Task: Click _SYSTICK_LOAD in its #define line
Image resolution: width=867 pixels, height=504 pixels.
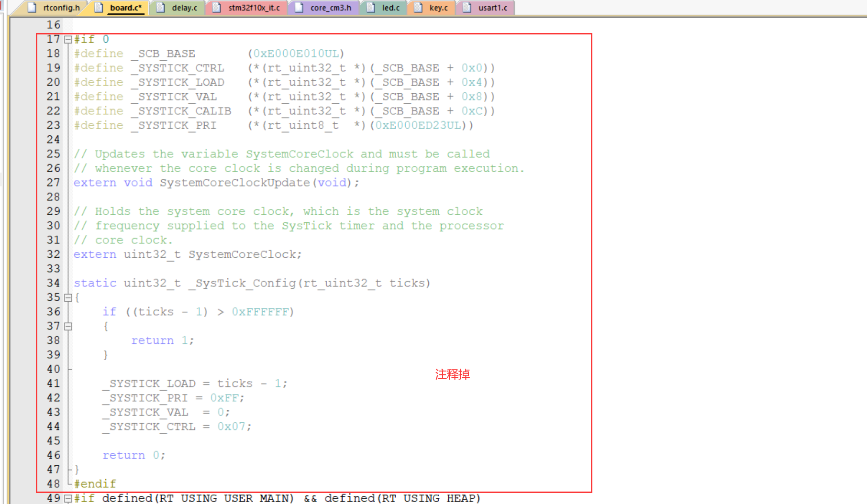Action: click(178, 82)
